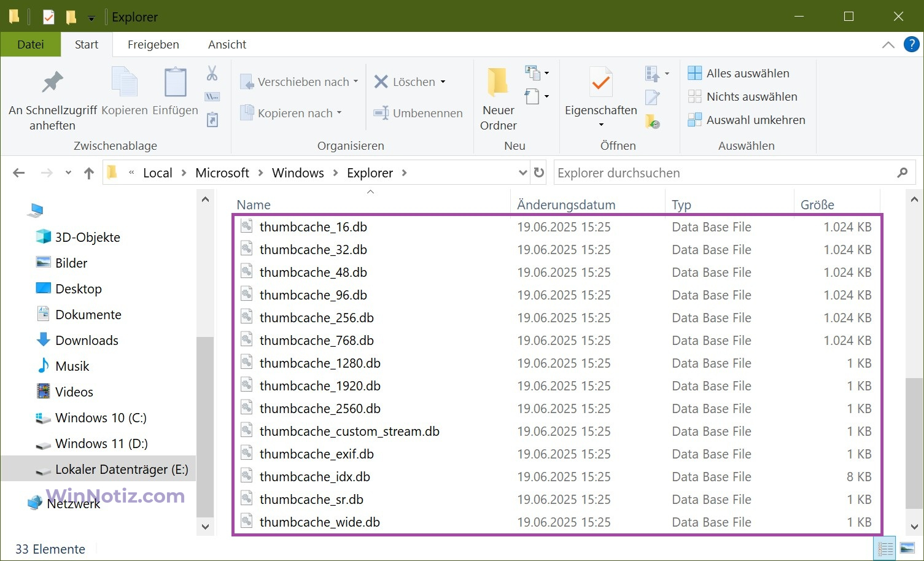Click the Kopieren ribbon button
924x561 pixels.
click(125, 92)
